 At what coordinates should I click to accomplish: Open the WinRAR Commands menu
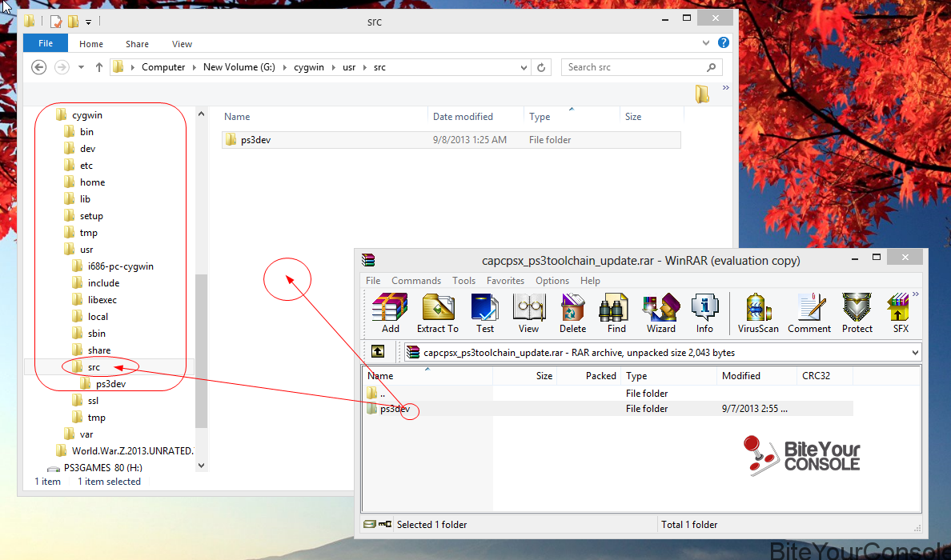tap(416, 281)
